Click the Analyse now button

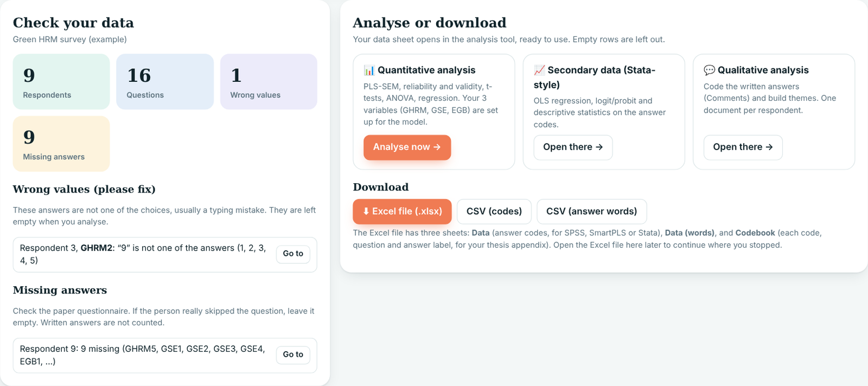[x=407, y=147]
